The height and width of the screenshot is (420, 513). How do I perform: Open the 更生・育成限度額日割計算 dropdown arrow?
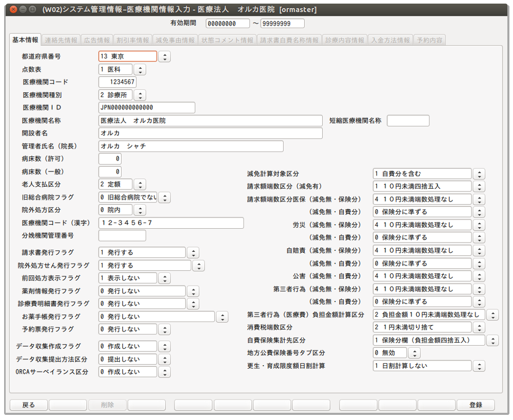coord(479,366)
